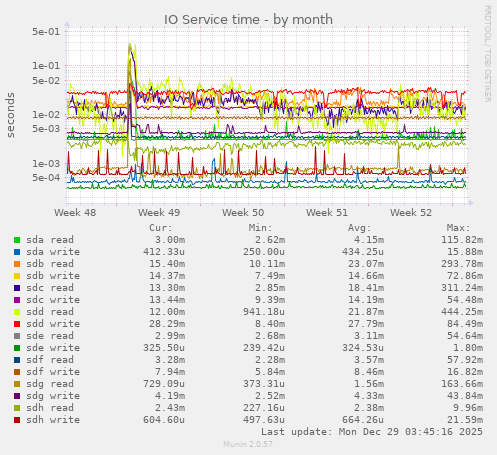Click the sdc write purple legend swatch

point(17,300)
